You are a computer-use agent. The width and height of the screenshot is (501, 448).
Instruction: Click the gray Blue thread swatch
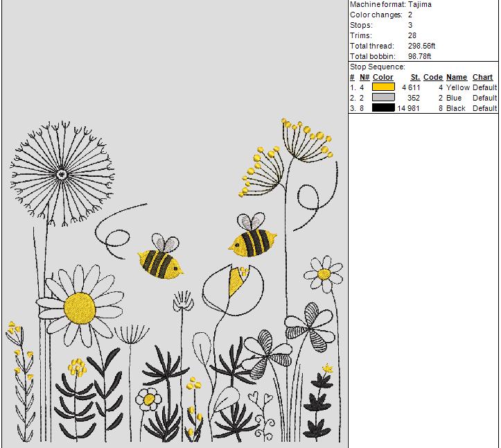(x=383, y=97)
